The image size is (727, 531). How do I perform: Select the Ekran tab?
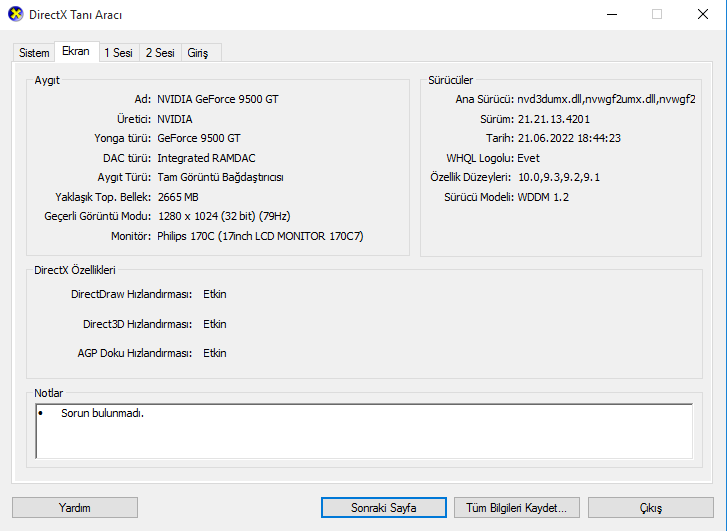point(76,51)
